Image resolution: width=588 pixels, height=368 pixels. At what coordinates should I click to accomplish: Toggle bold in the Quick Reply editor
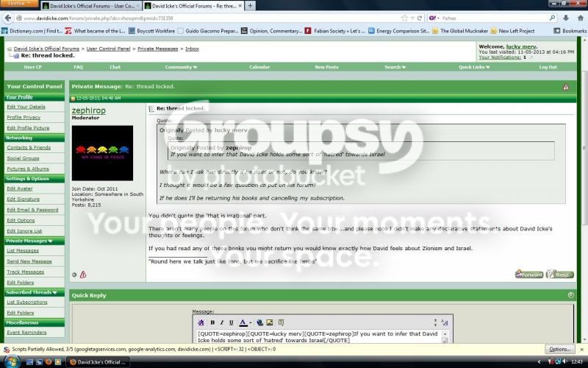212,322
